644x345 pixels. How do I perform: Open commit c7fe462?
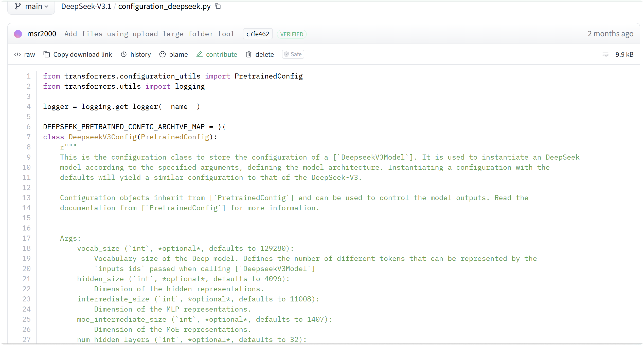(258, 34)
